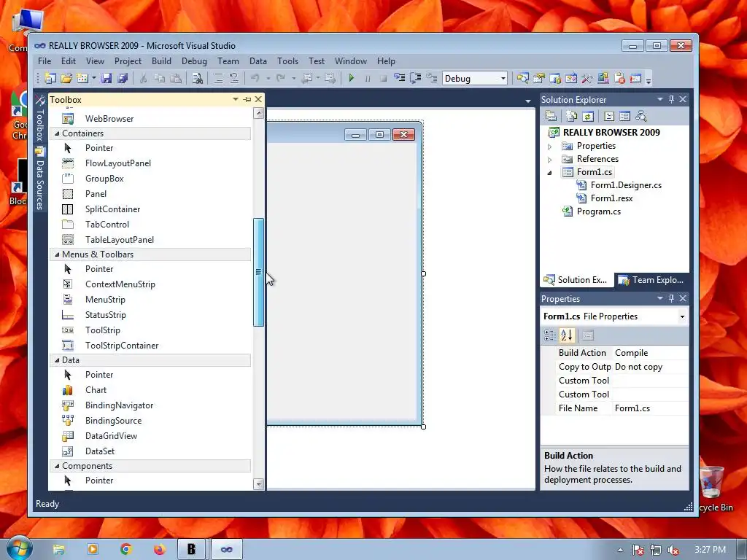Image resolution: width=747 pixels, height=560 pixels.
Task: Open the Debug menu
Action: pos(194,61)
